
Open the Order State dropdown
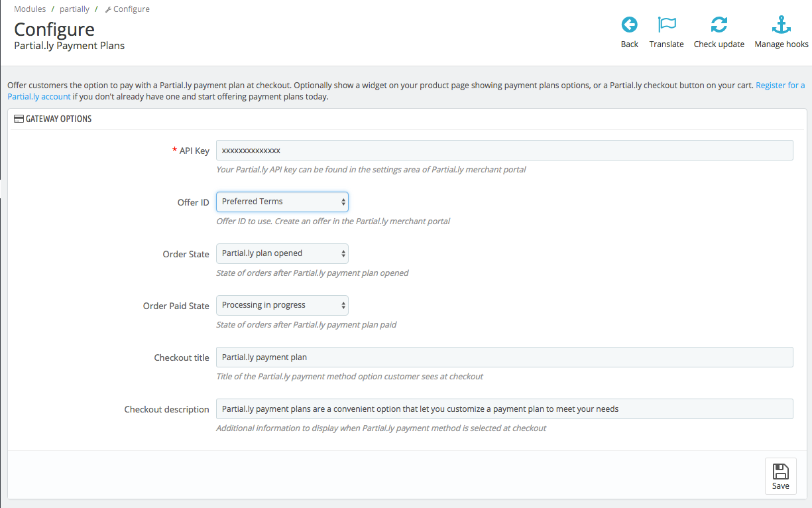pos(282,253)
